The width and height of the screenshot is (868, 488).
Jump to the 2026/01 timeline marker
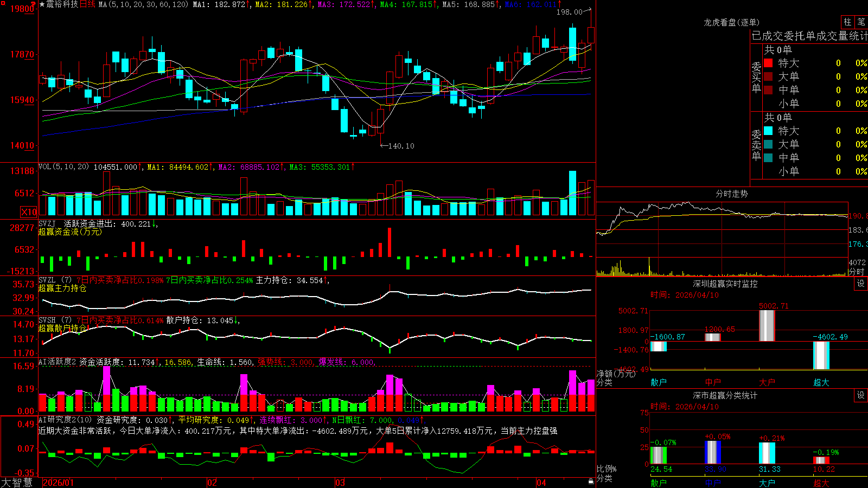click(58, 483)
